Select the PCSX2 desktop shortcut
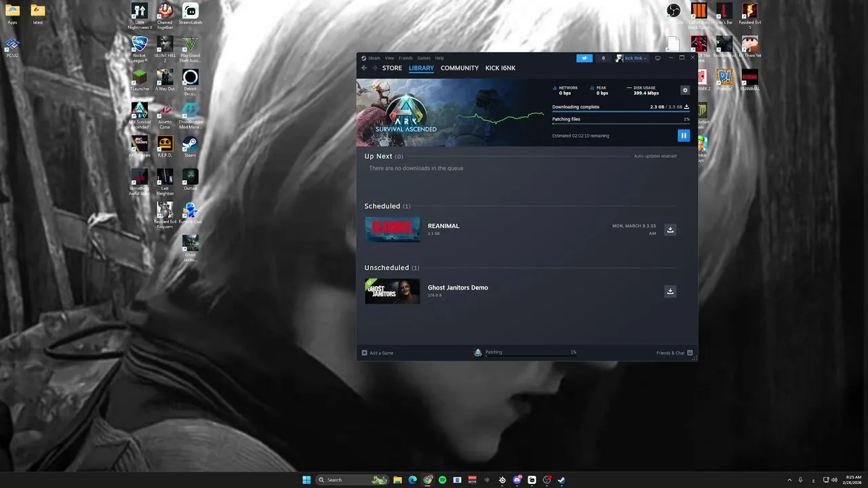This screenshot has height=488, width=868. (12, 47)
